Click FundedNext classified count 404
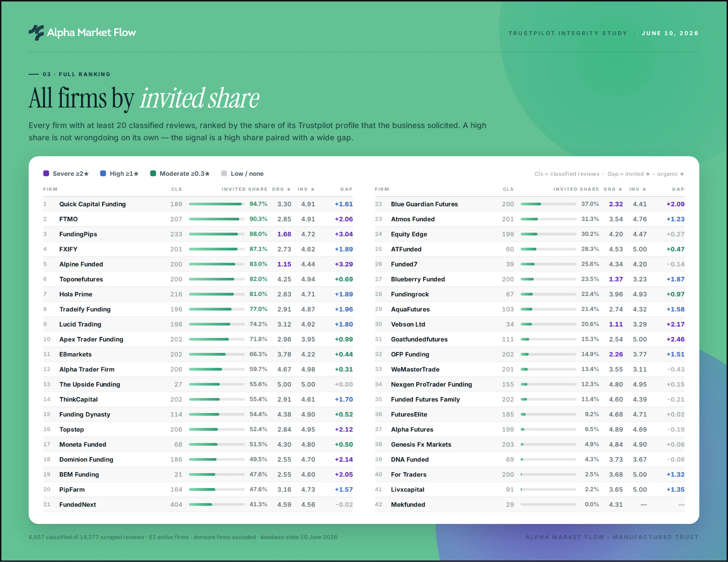This screenshot has height=562, width=728. click(x=176, y=504)
